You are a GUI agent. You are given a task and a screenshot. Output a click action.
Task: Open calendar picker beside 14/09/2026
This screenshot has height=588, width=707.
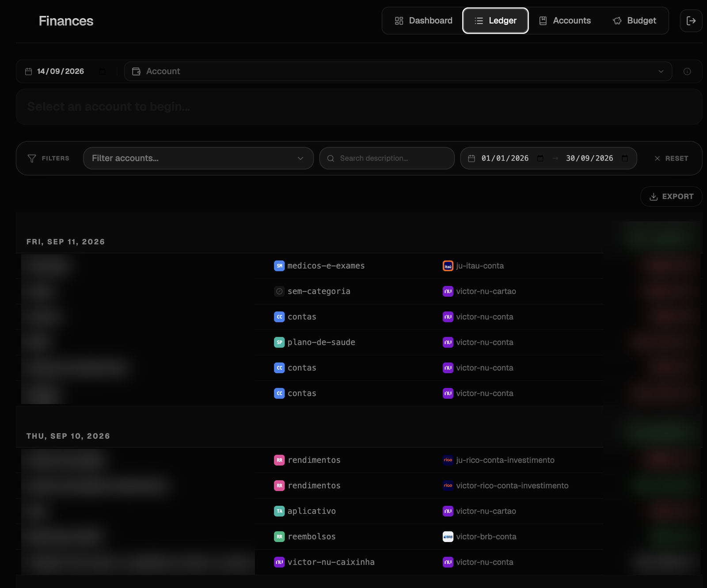tap(103, 71)
